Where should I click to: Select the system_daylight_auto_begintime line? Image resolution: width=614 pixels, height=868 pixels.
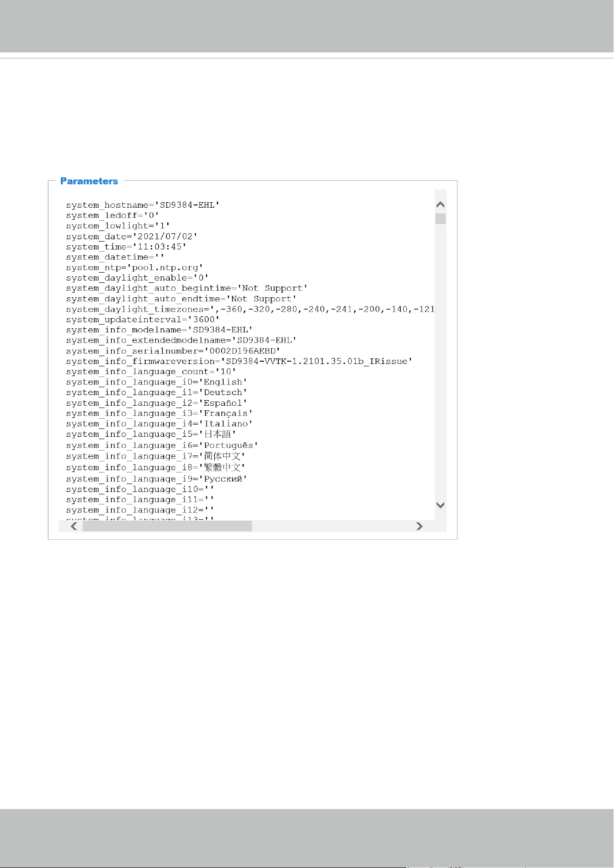[x=187, y=288]
